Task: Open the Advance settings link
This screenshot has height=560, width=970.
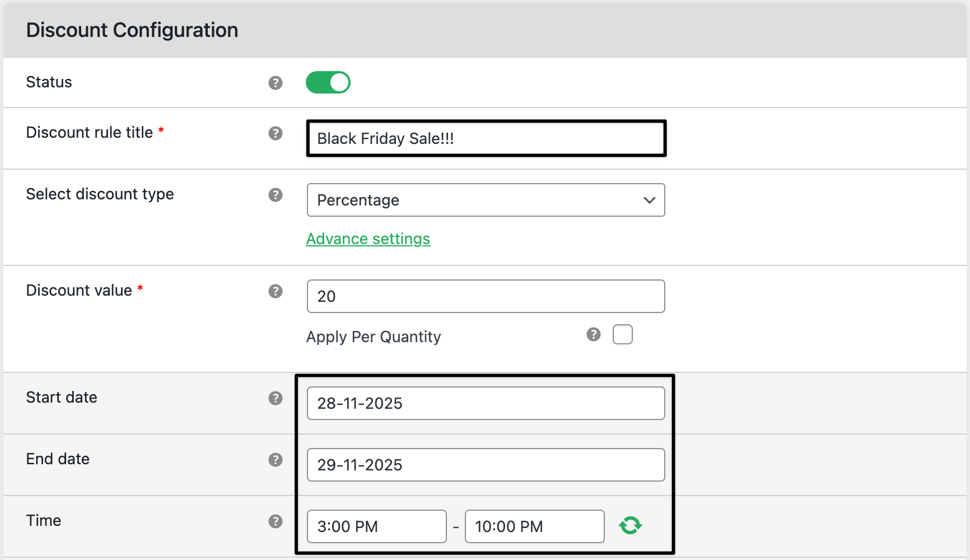Action: (368, 239)
